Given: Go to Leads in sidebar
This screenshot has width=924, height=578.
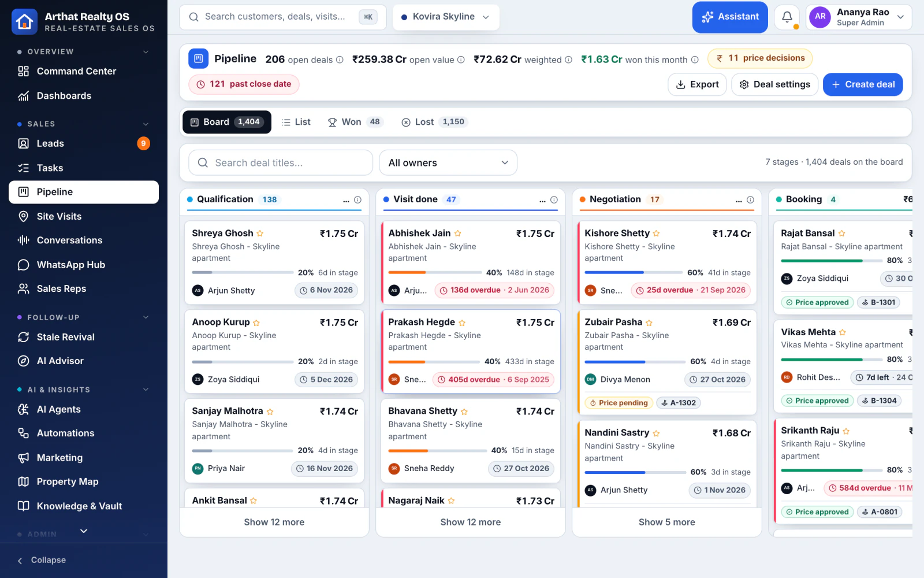Looking at the screenshot, I should [84, 143].
